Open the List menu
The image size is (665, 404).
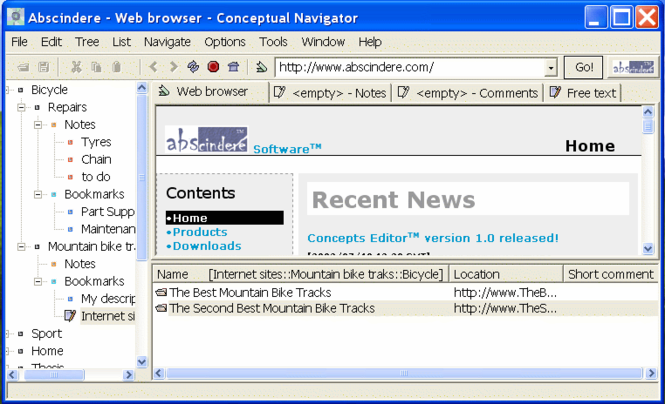(121, 42)
